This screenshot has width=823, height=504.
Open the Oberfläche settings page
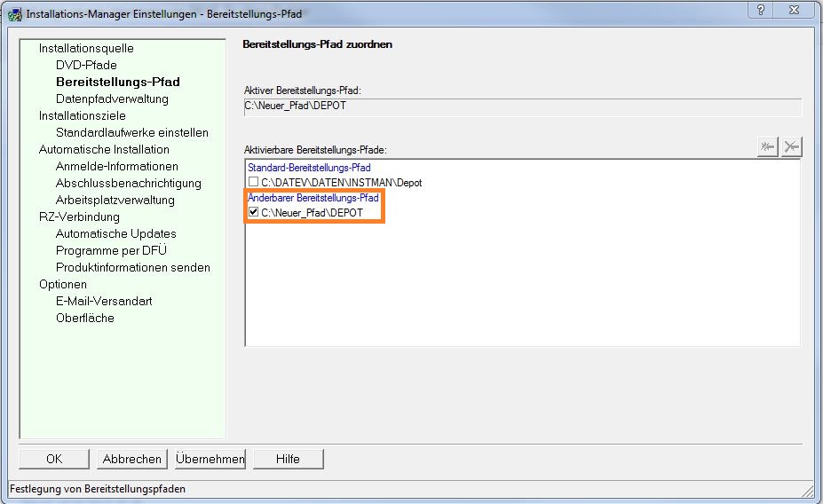84,318
